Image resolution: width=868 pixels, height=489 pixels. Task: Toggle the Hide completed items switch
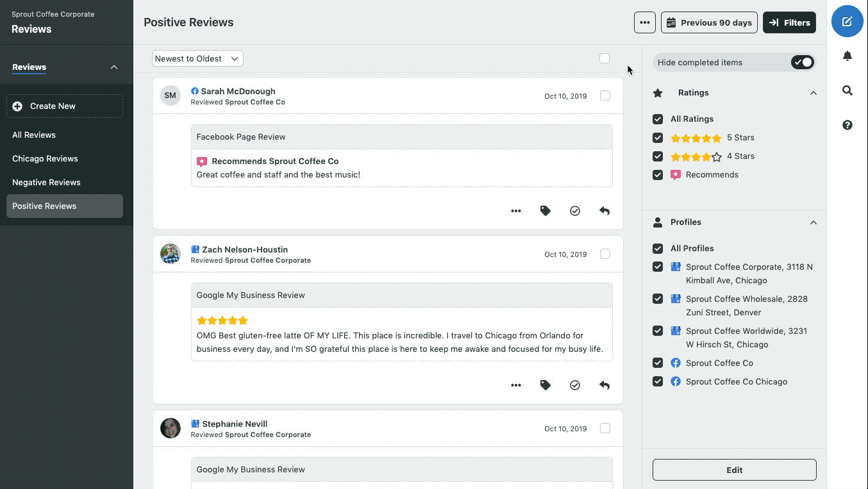click(x=802, y=62)
